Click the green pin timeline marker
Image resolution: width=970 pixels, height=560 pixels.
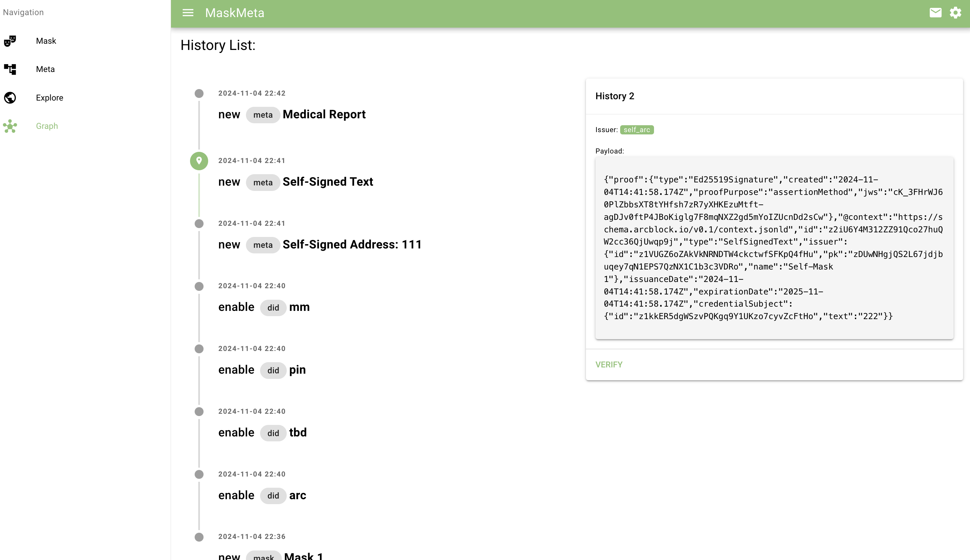pos(199,161)
